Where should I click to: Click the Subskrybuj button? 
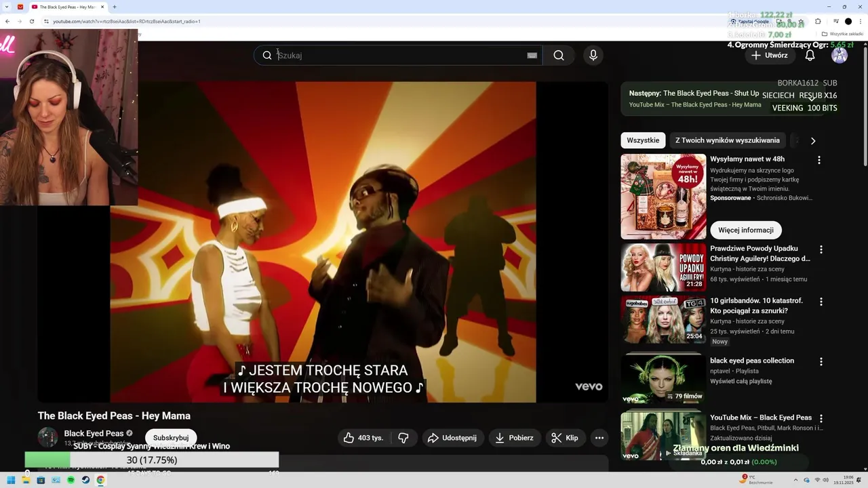point(171,438)
